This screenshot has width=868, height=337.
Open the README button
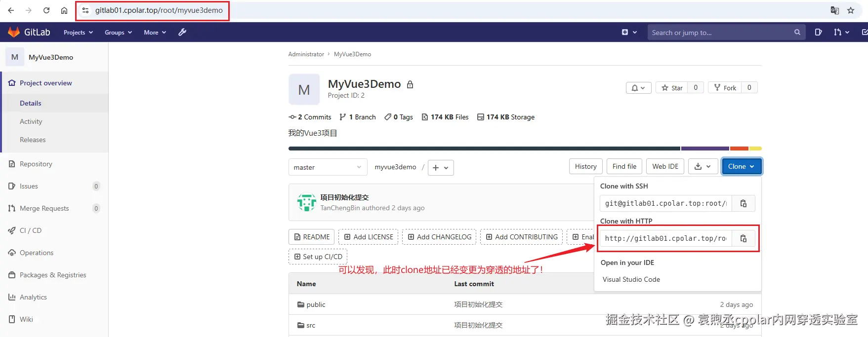(x=312, y=237)
